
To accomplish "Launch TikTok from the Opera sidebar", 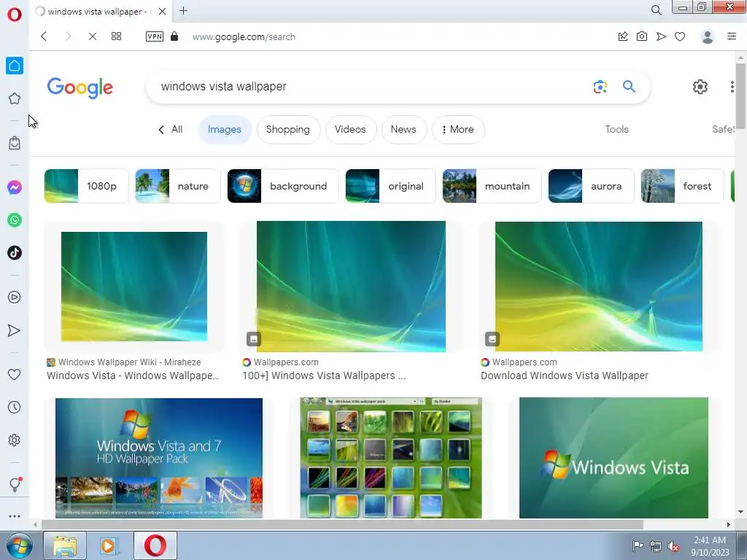I will tap(15, 253).
